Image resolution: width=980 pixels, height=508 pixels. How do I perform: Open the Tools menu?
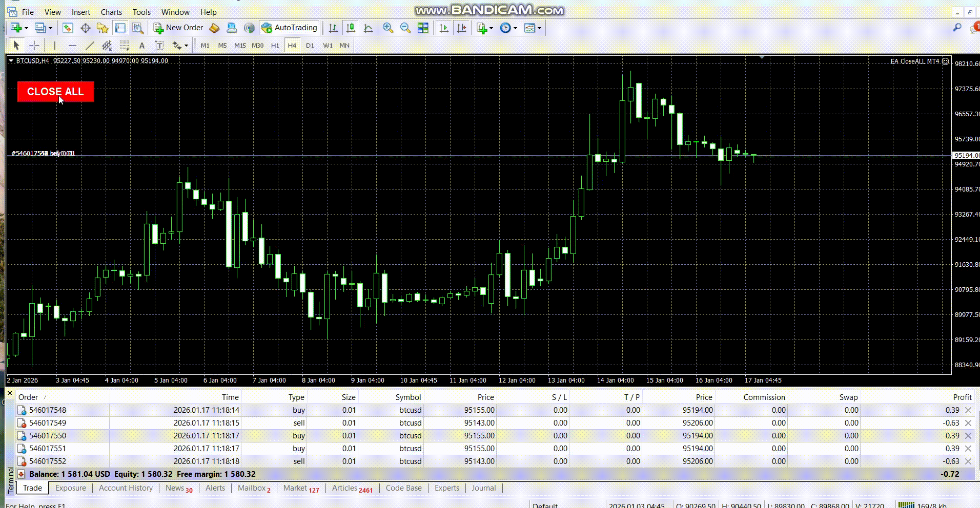click(x=141, y=12)
